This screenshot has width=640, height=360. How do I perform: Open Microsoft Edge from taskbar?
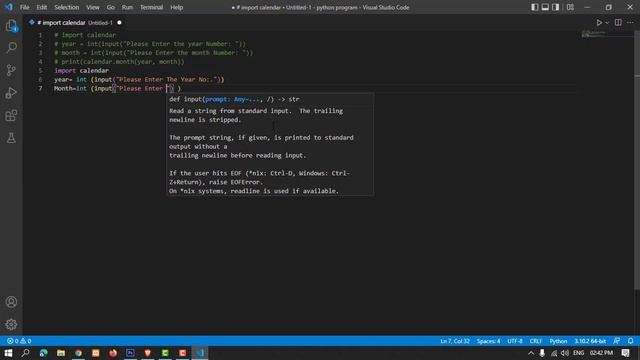click(x=43, y=353)
